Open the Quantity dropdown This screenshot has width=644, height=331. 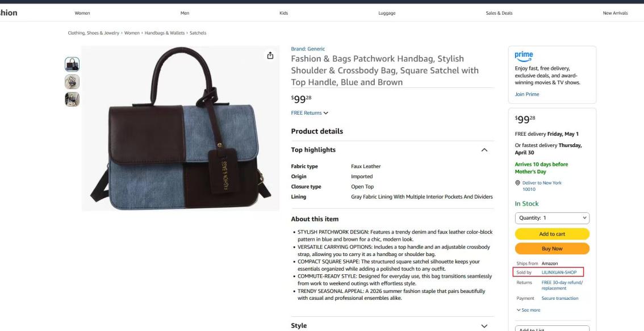click(x=552, y=218)
